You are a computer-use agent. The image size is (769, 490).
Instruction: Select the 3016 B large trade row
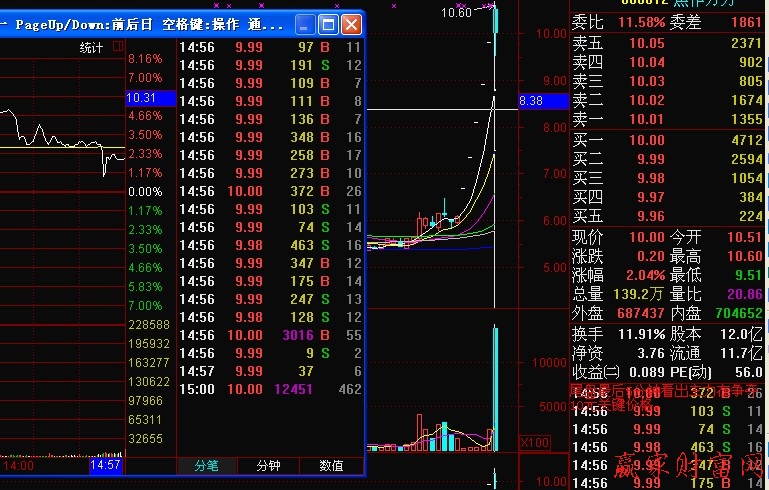(270, 335)
